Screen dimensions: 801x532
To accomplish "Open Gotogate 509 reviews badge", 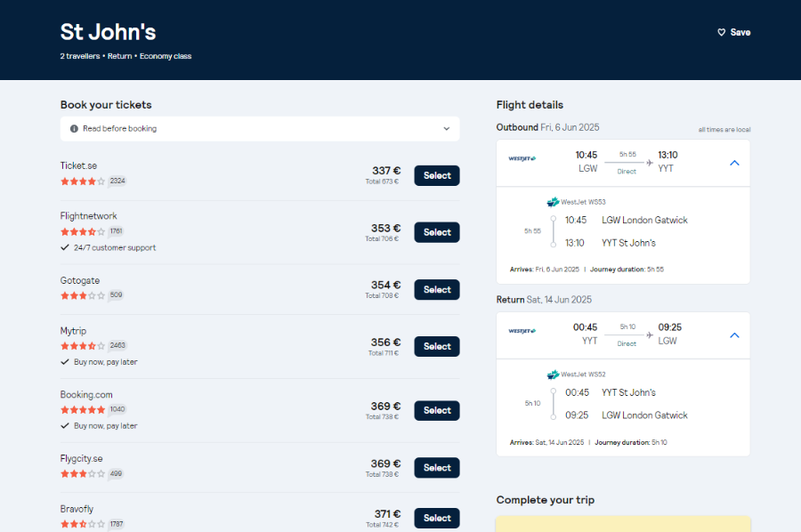I will pos(116,295).
